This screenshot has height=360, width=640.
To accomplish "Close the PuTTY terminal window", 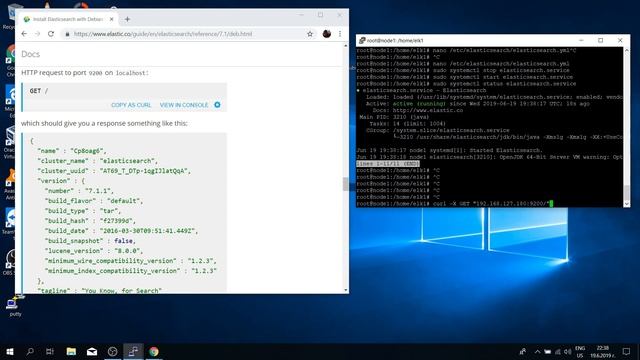I will (620, 40).
